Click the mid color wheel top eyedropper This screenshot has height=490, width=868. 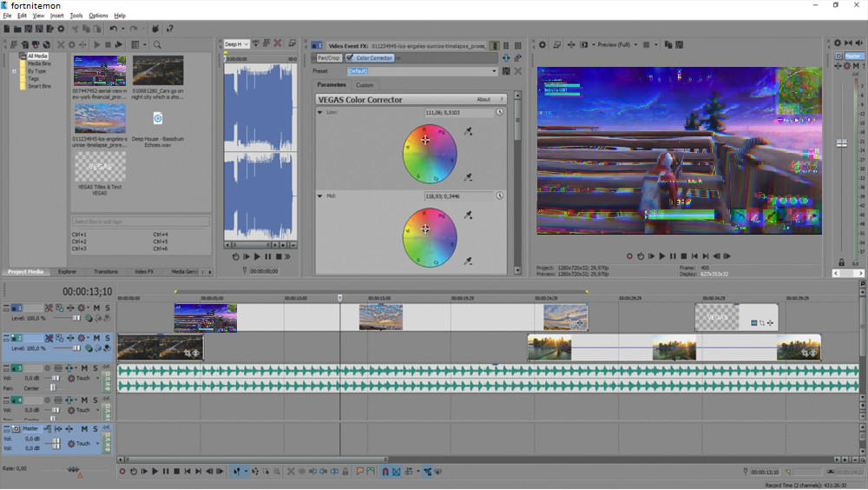click(x=469, y=215)
